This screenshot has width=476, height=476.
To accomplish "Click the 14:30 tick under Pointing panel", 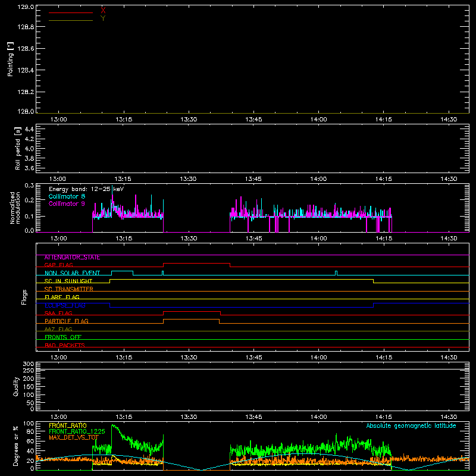I will (x=449, y=120).
